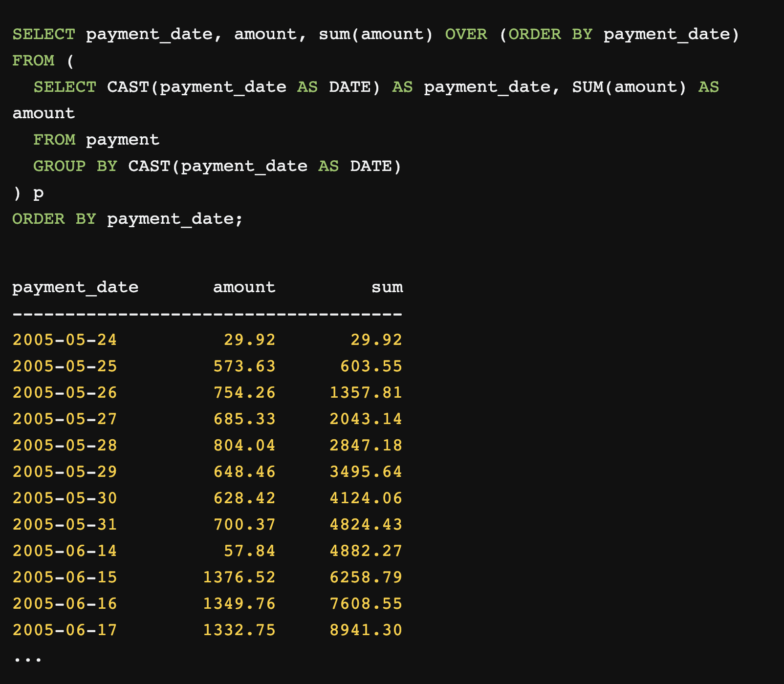Click amount value 573.63
Image resolution: width=784 pixels, height=684 pixels.
(x=244, y=366)
